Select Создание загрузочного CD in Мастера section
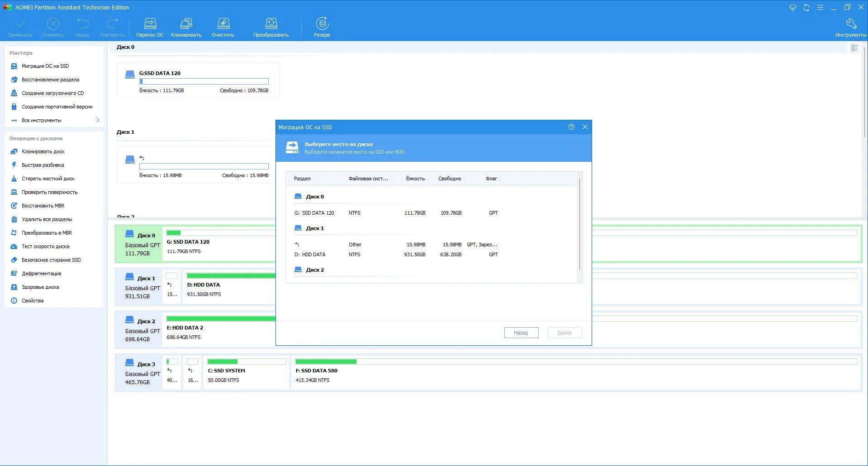The width and height of the screenshot is (868, 466). click(x=52, y=93)
